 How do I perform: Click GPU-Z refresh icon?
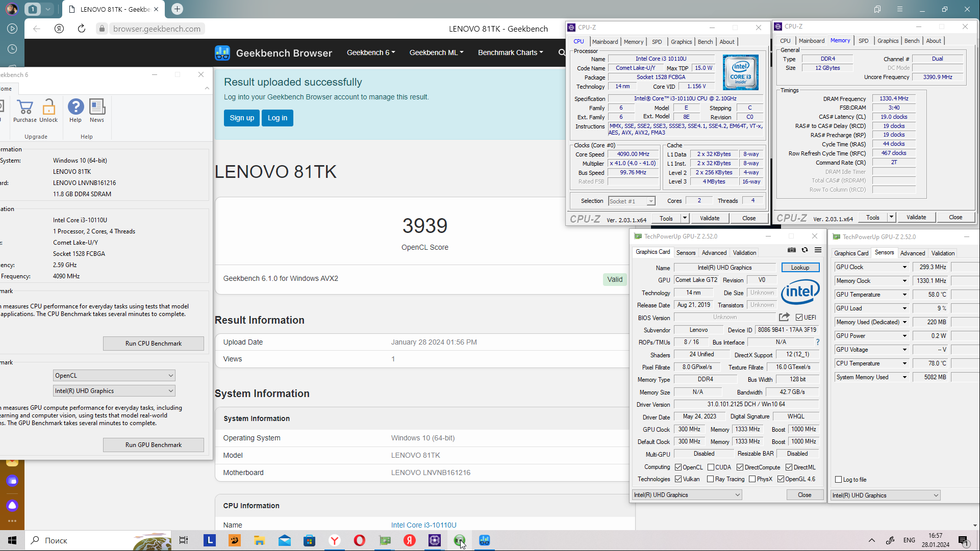tap(805, 250)
